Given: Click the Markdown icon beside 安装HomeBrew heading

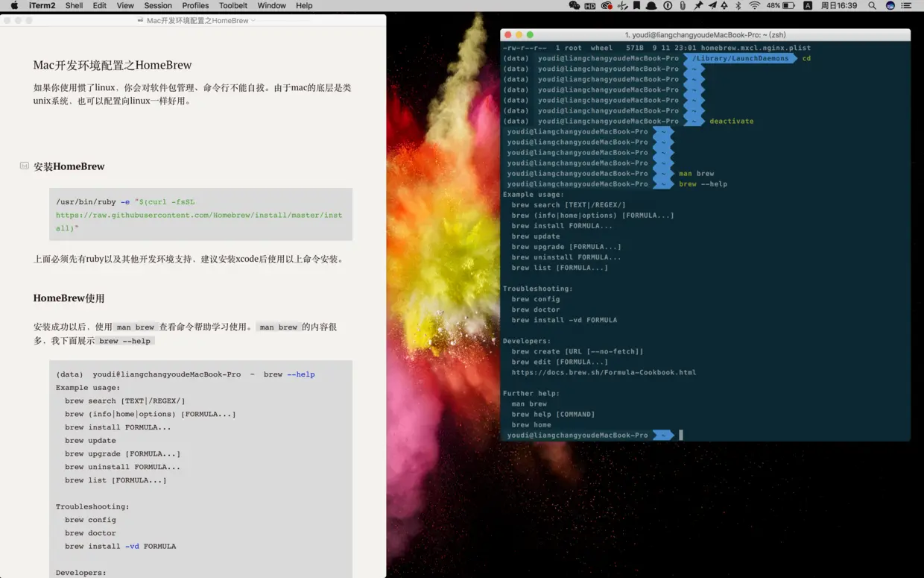Looking at the screenshot, I should click(x=25, y=166).
